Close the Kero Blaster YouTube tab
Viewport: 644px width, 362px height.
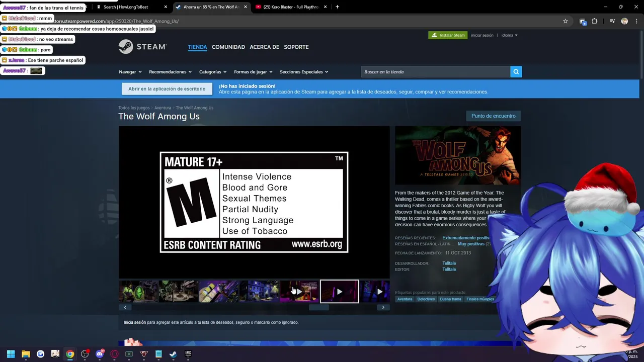325,7
